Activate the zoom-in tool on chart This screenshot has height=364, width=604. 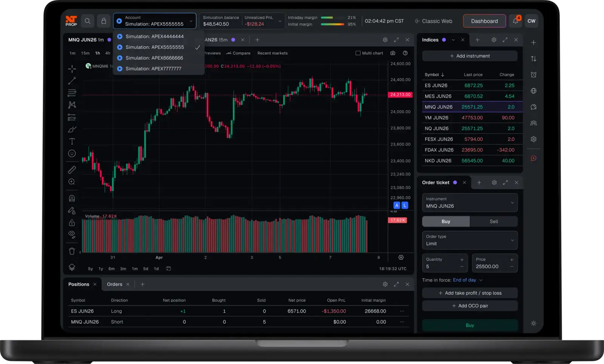tap(72, 182)
